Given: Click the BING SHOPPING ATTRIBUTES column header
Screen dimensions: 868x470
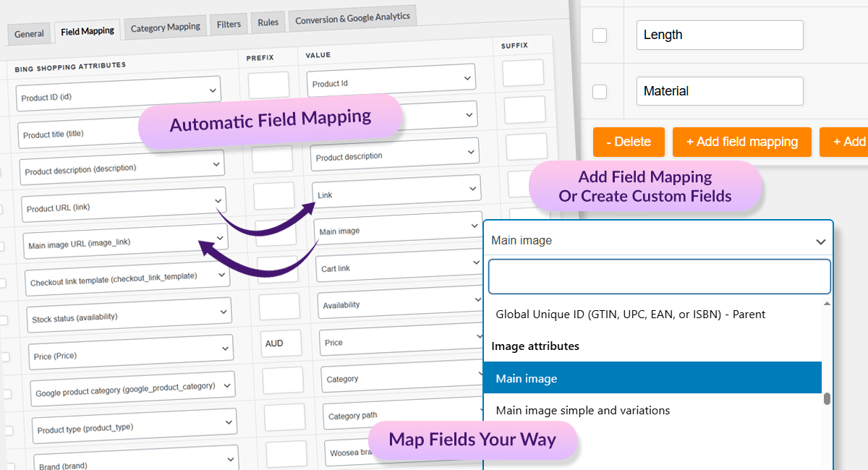Looking at the screenshot, I should click(x=70, y=67).
